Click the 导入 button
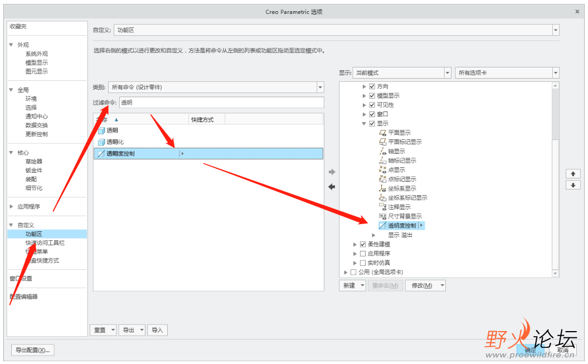This screenshot has width=588, height=364. pos(158,330)
